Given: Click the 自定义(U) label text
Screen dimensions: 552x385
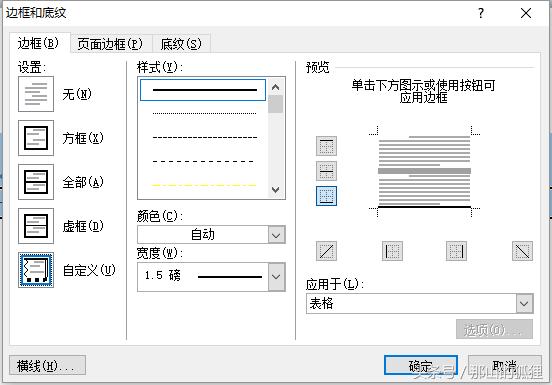Looking at the screenshot, I should pos(89,270).
